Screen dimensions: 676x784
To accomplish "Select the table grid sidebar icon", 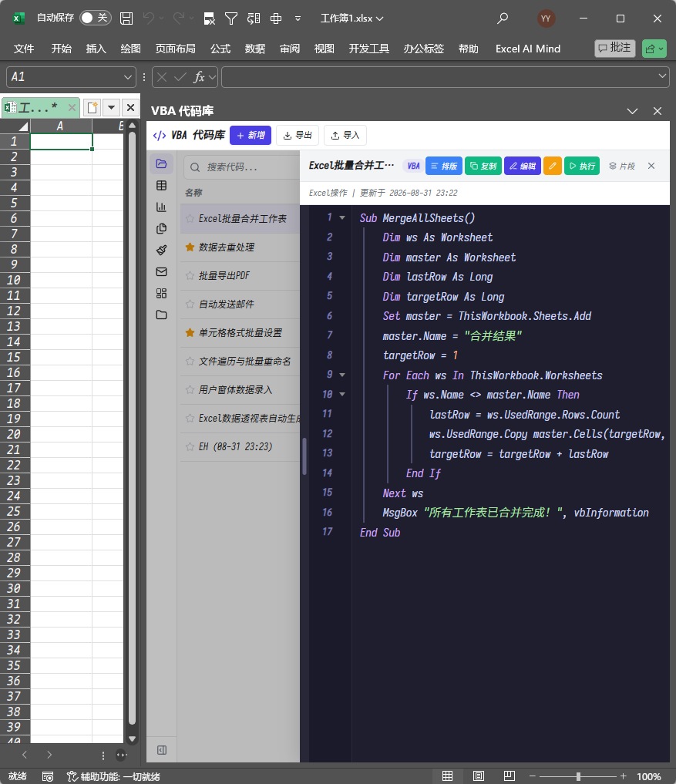I will coord(161,186).
